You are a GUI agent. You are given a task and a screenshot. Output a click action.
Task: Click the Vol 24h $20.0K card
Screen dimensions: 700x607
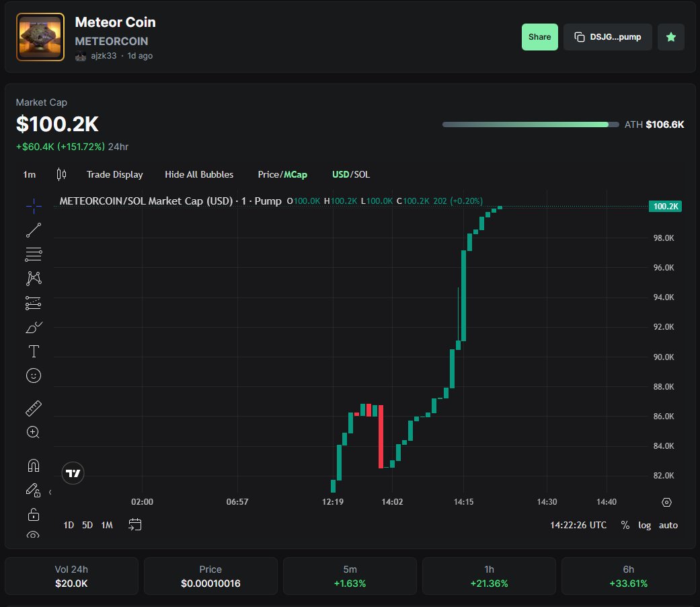coord(71,576)
